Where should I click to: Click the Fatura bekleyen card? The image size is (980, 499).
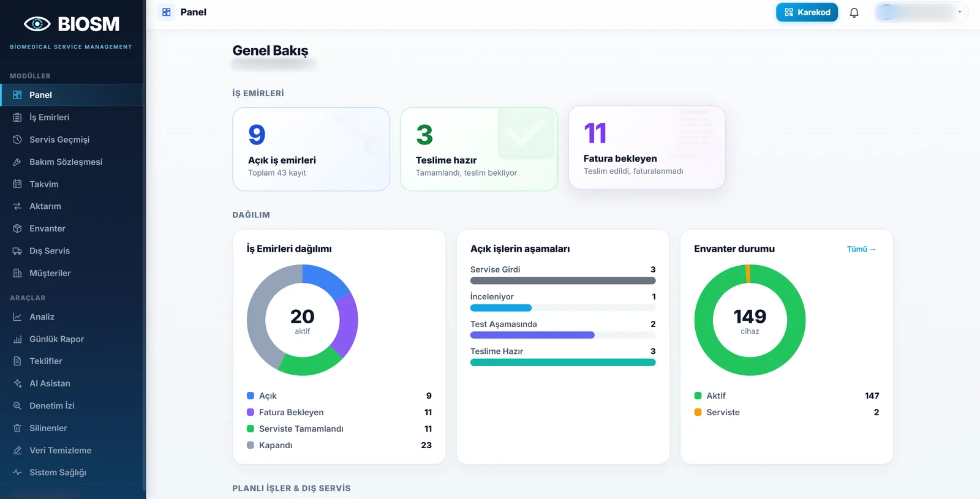(647, 148)
